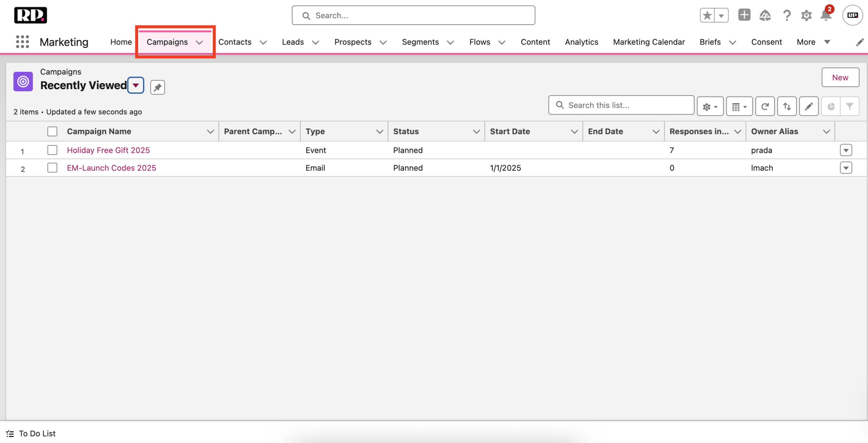Open the Trailhead guidance icon
Viewport: 868px width, 443px height.
coord(765,15)
